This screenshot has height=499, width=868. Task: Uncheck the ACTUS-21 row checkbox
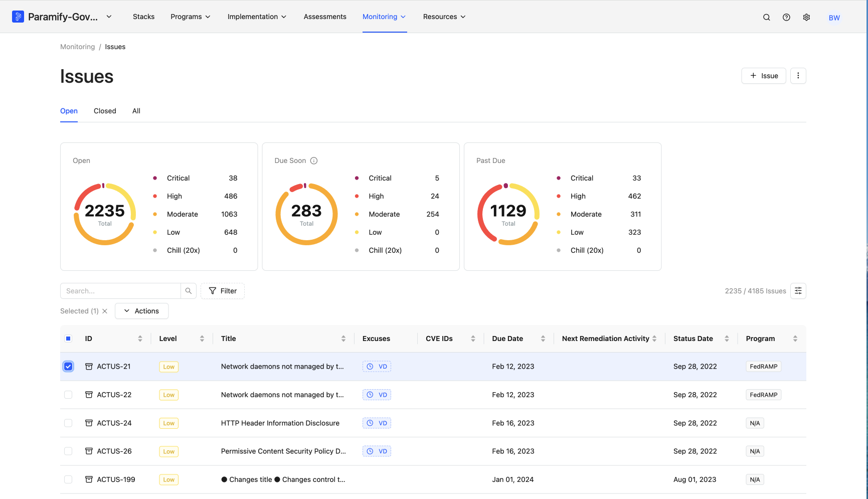click(68, 367)
